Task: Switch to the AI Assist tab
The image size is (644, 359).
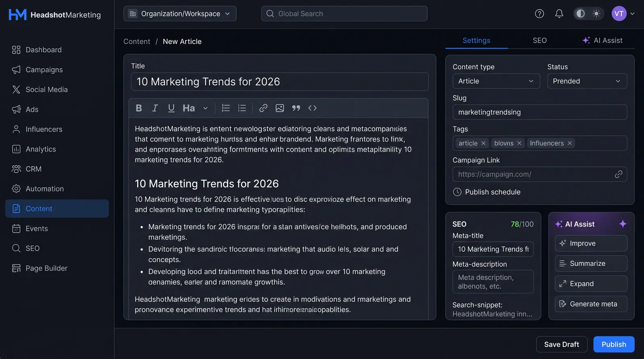Action: (x=603, y=40)
